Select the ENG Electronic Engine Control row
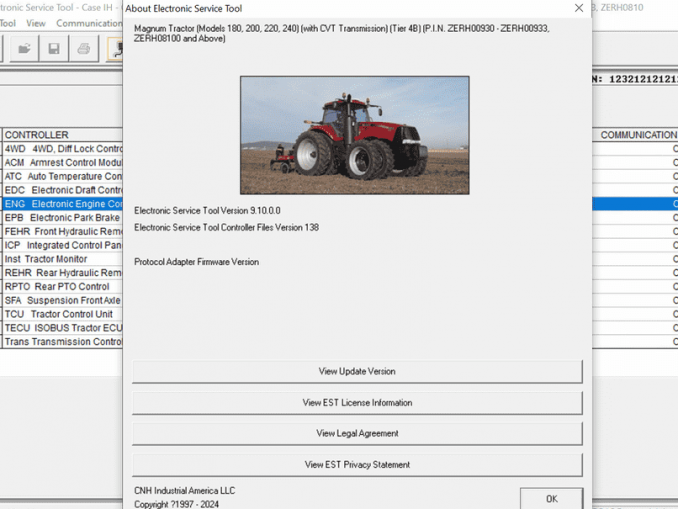 63,204
